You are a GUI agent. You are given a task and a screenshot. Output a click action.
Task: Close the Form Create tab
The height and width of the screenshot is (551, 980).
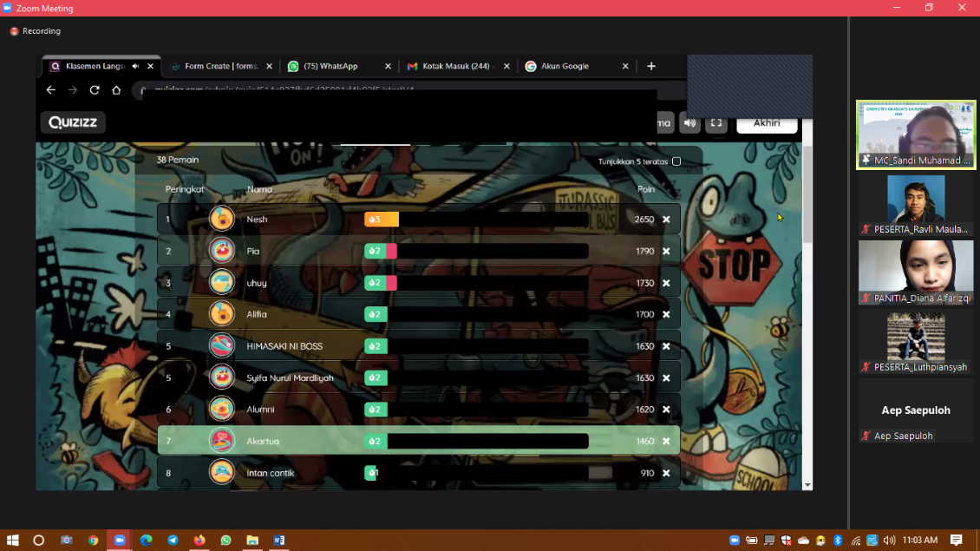[270, 66]
